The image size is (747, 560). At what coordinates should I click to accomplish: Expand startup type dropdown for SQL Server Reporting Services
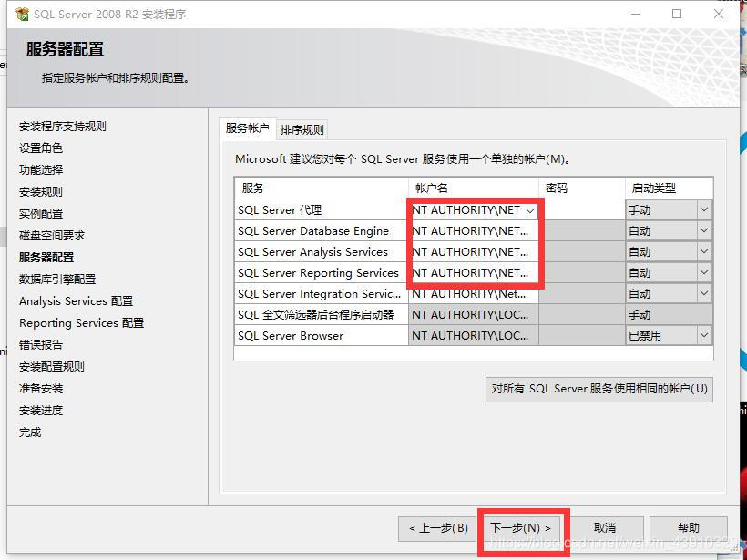tap(704, 272)
